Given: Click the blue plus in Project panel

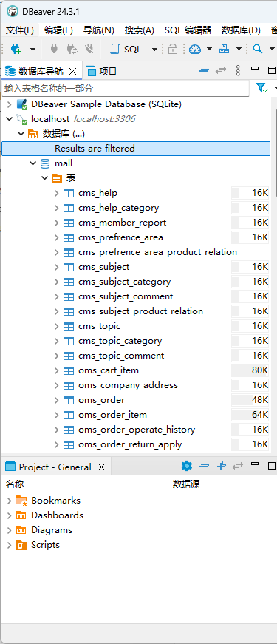Looking at the screenshot, I should click(x=221, y=466).
